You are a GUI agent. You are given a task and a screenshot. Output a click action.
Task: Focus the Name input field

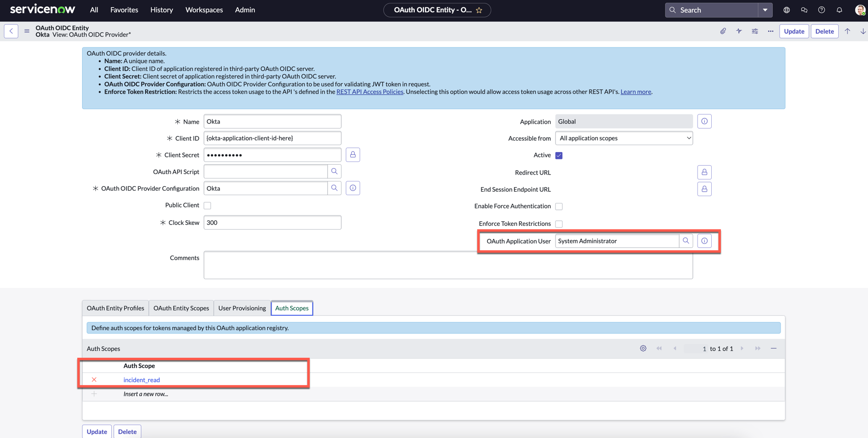[x=272, y=122]
